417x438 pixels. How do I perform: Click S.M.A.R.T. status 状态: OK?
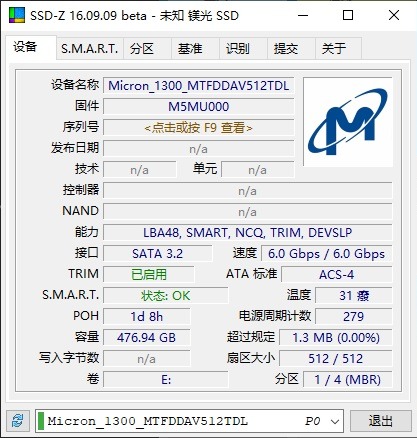[x=166, y=296]
